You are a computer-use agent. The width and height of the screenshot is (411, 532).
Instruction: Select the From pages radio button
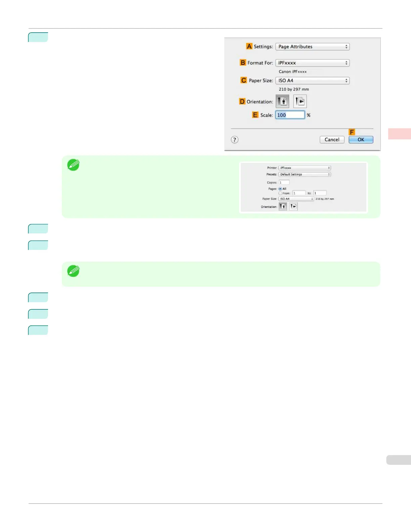point(280,193)
